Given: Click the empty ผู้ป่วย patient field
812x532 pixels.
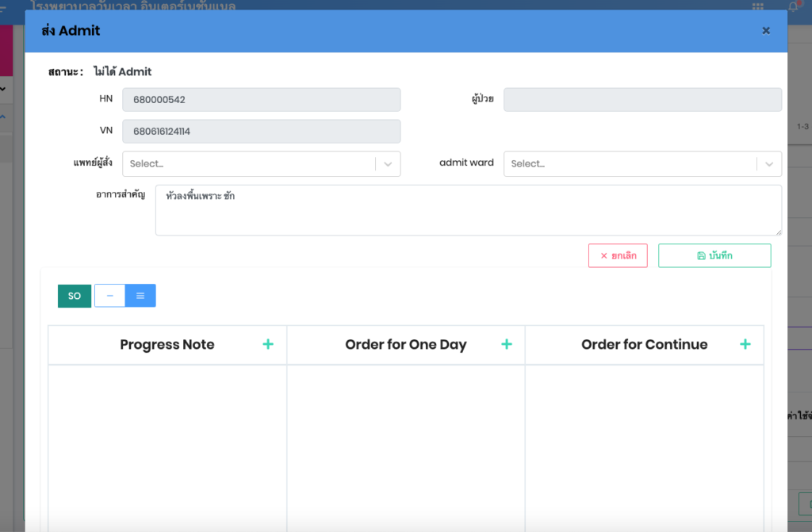Looking at the screenshot, I should pos(642,100).
